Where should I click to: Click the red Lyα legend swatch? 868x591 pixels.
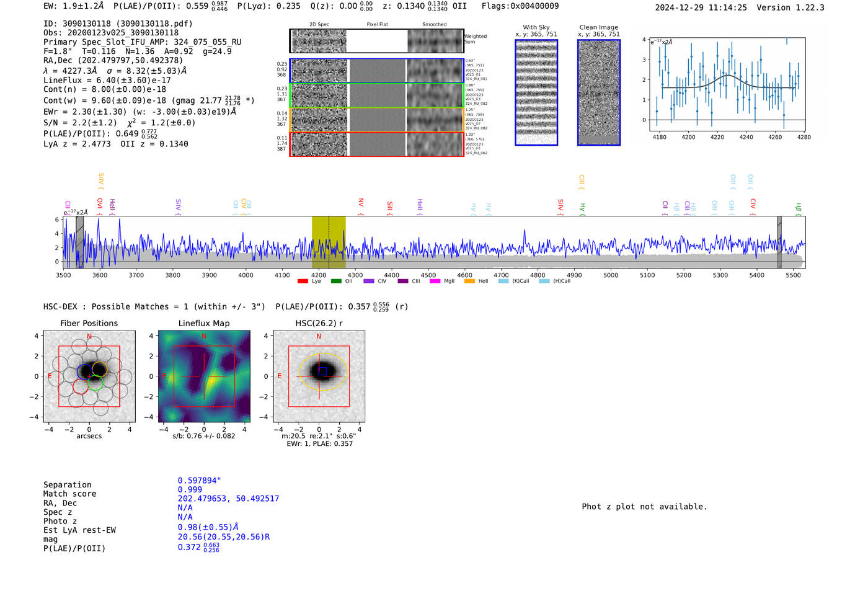303,282
